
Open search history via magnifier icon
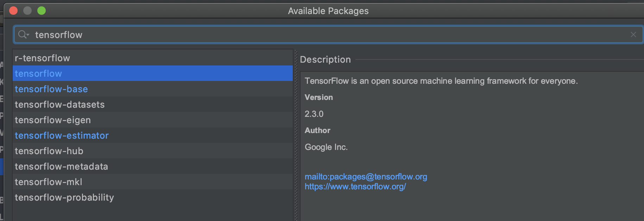click(x=23, y=34)
